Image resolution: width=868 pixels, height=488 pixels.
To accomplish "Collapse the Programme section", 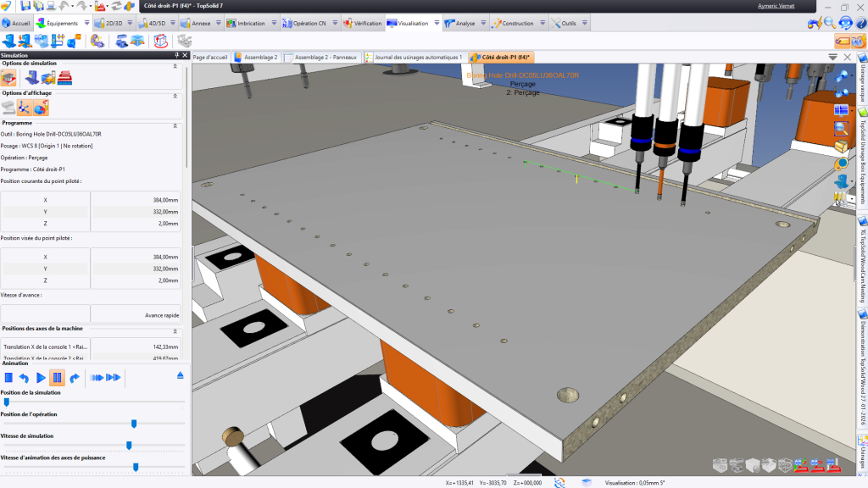I will click(175, 125).
